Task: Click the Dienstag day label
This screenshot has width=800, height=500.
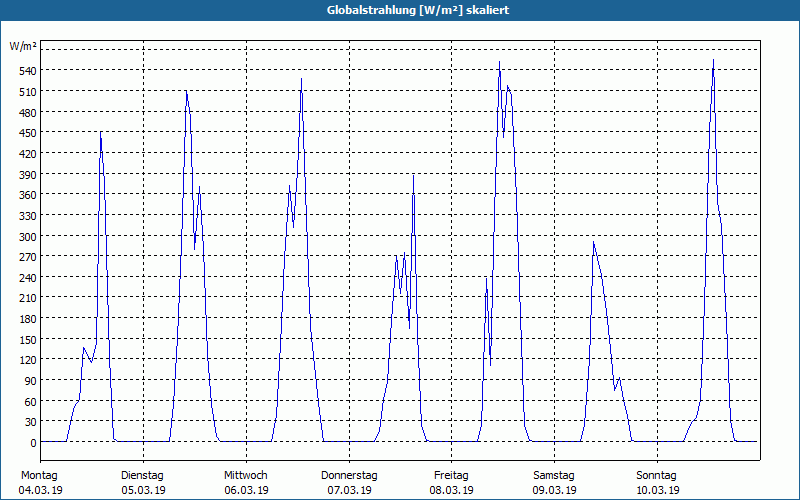Action: [x=142, y=476]
